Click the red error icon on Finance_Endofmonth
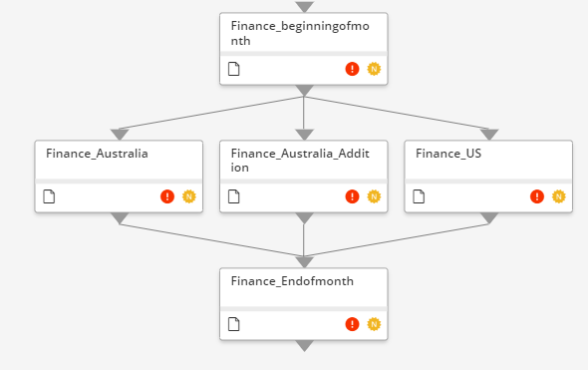588x370 pixels. pyautogui.click(x=352, y=324)
